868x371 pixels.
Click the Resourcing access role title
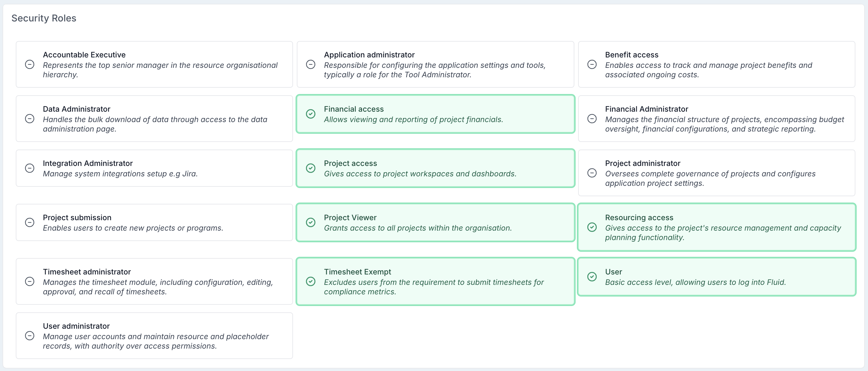point(639,217)
